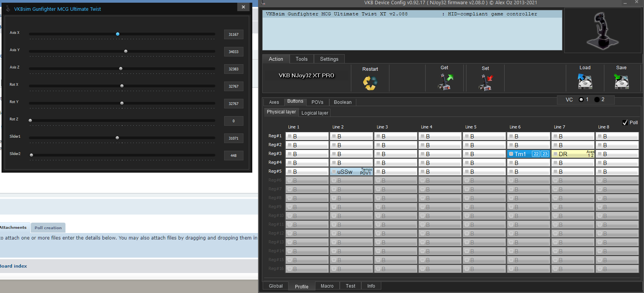The height and width of the screenshot is (293, 644).
Task: Click the Axis X value field 31167
Action: coord(233,34)
